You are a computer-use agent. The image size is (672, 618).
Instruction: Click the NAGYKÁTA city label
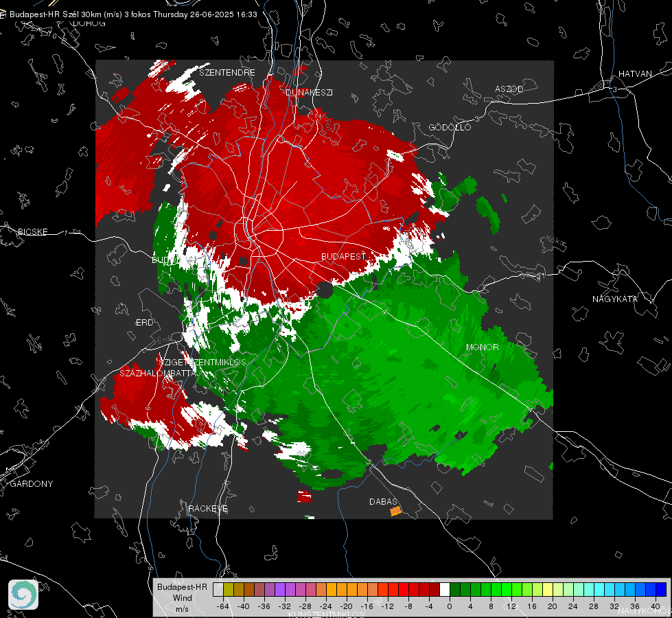(614, 299)
